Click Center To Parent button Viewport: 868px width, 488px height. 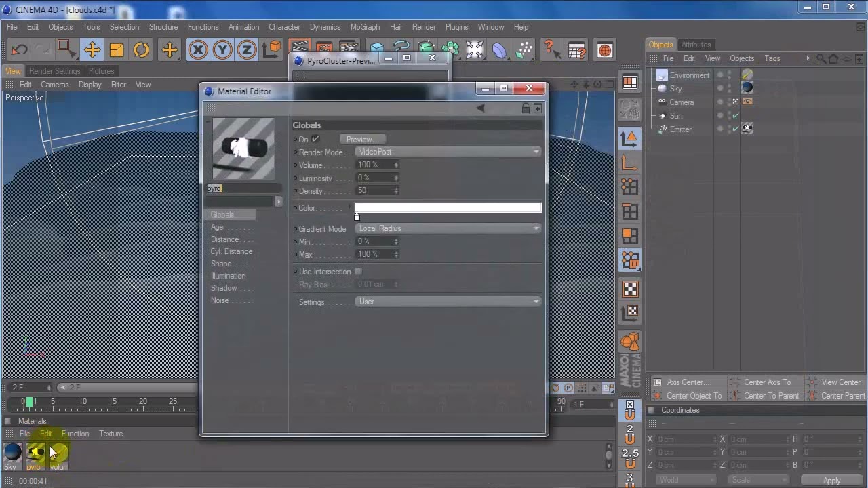[771, 396]
